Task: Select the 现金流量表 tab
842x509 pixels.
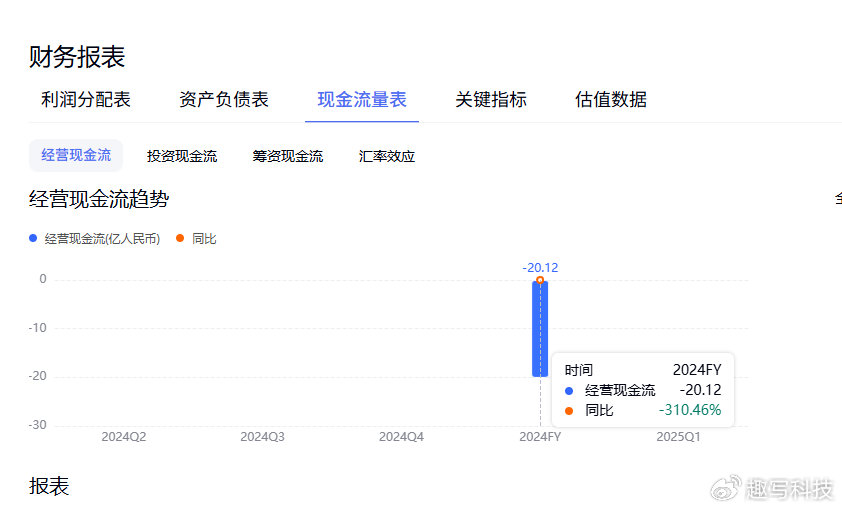Action: [x=362, y=100]
